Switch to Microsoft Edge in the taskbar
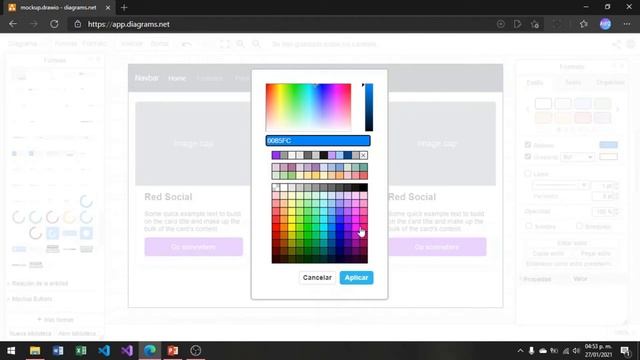 (x=150, y=351)
